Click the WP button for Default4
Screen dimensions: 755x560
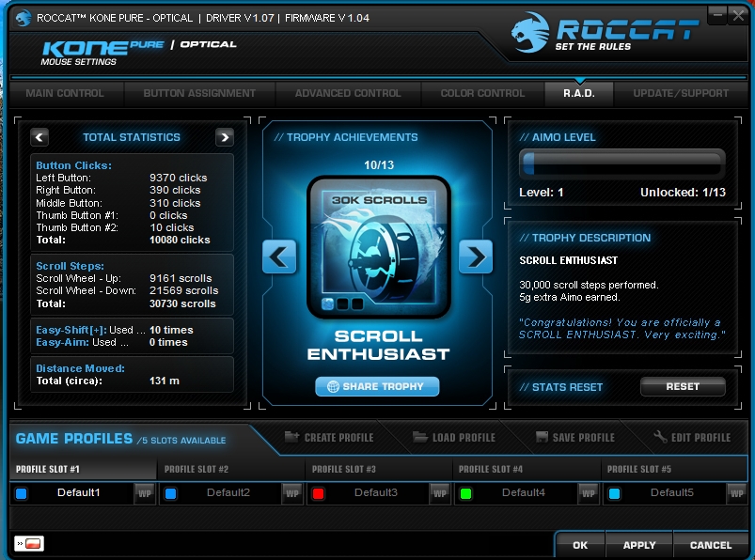point(588,493)
